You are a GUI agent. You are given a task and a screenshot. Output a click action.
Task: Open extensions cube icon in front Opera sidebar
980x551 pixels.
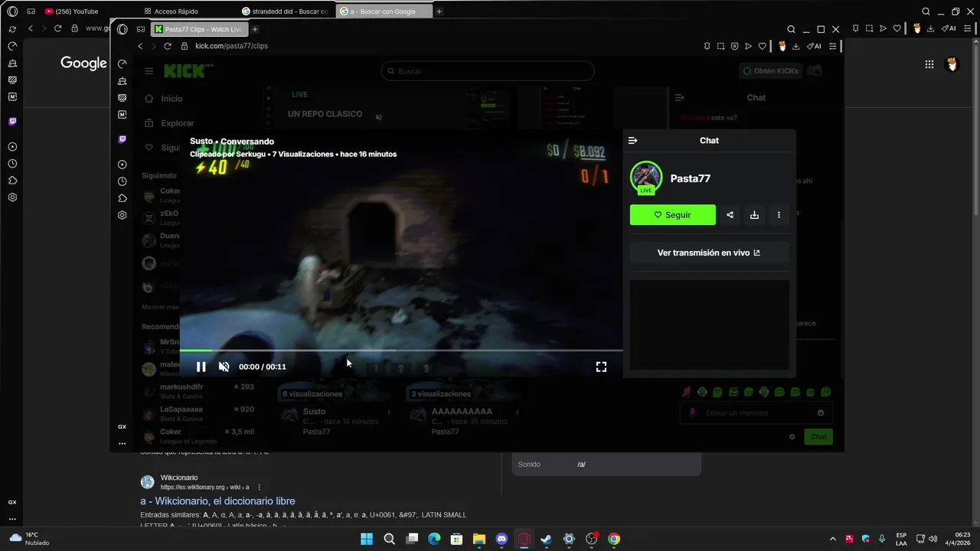pos(122,198)
